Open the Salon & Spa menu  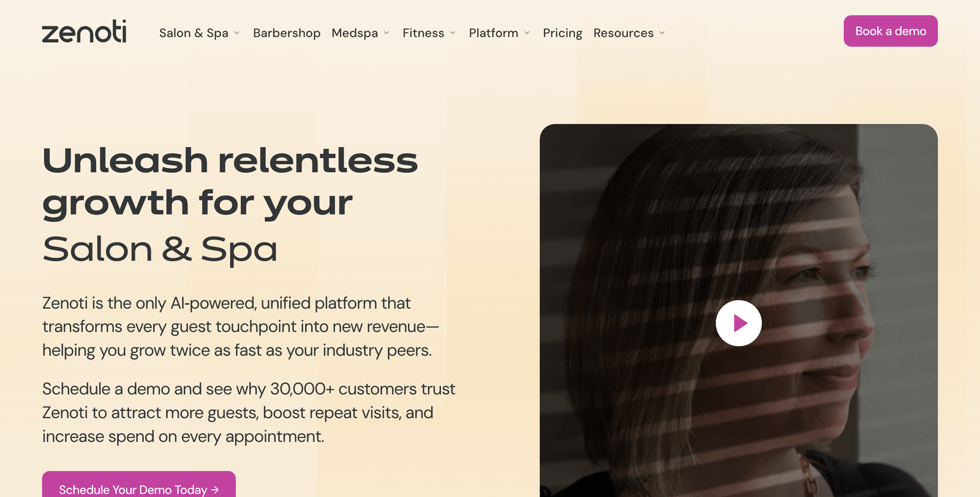point(194,33)
